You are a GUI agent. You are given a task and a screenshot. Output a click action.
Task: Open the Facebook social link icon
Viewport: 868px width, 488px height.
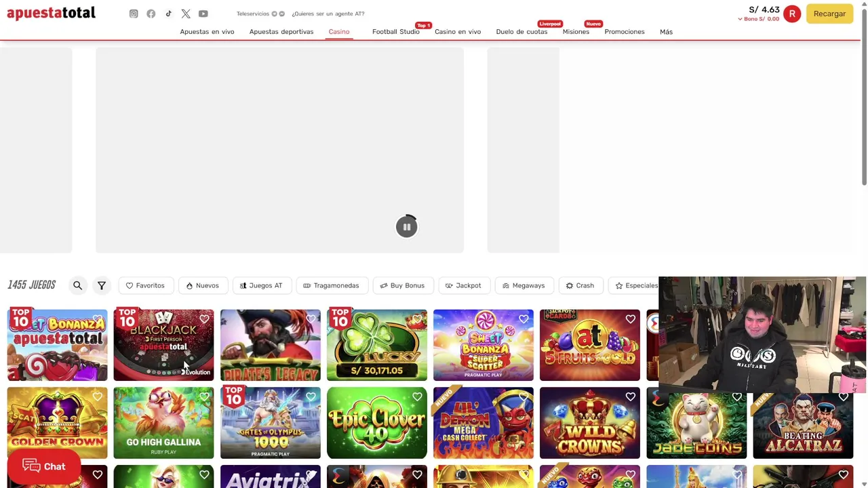pyautogui.click(x=151, y=14)
